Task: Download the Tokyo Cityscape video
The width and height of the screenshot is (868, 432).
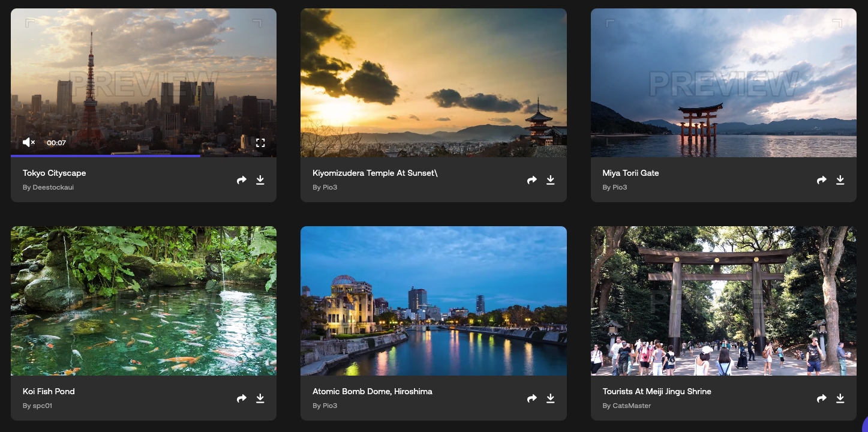Action: click(x=260, y=180)
